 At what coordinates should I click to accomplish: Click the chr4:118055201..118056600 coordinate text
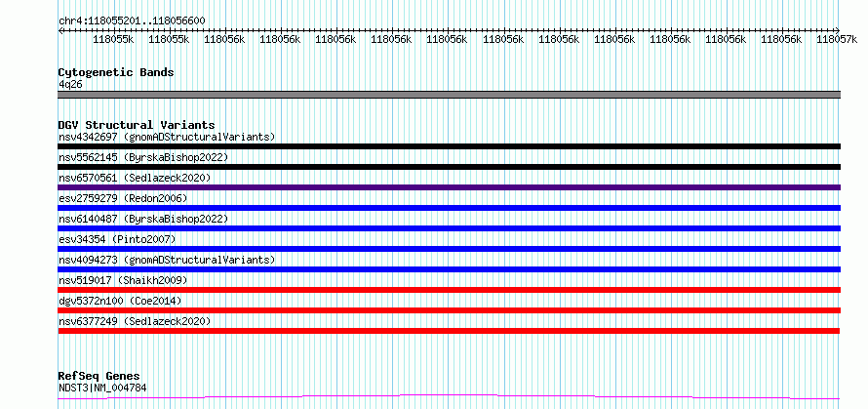tap(132, 21)
